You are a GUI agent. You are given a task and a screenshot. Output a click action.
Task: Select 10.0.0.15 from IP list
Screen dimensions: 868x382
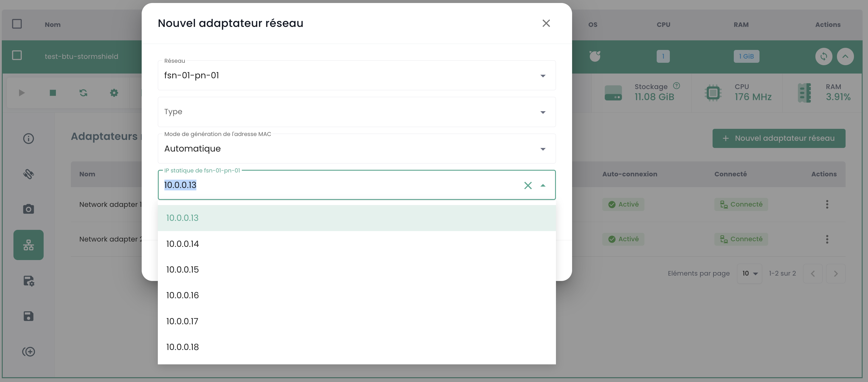pos(183,270)
